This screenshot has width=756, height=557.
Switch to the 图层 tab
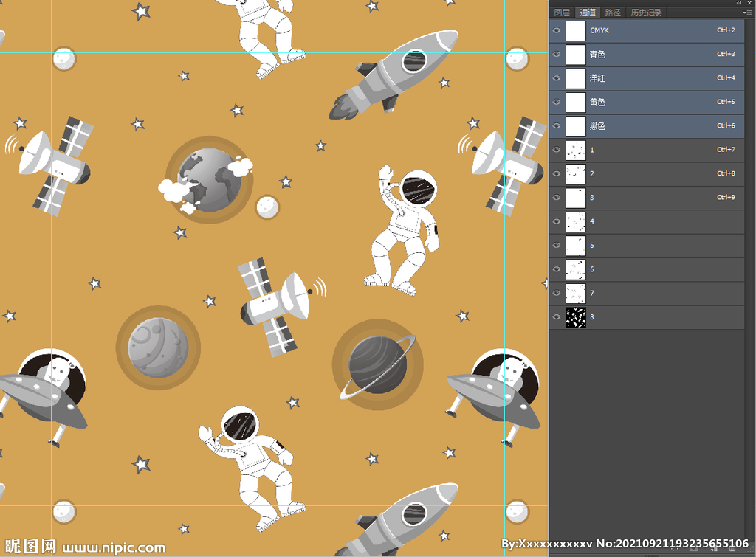pyautogui.click(x=562, y=13)
